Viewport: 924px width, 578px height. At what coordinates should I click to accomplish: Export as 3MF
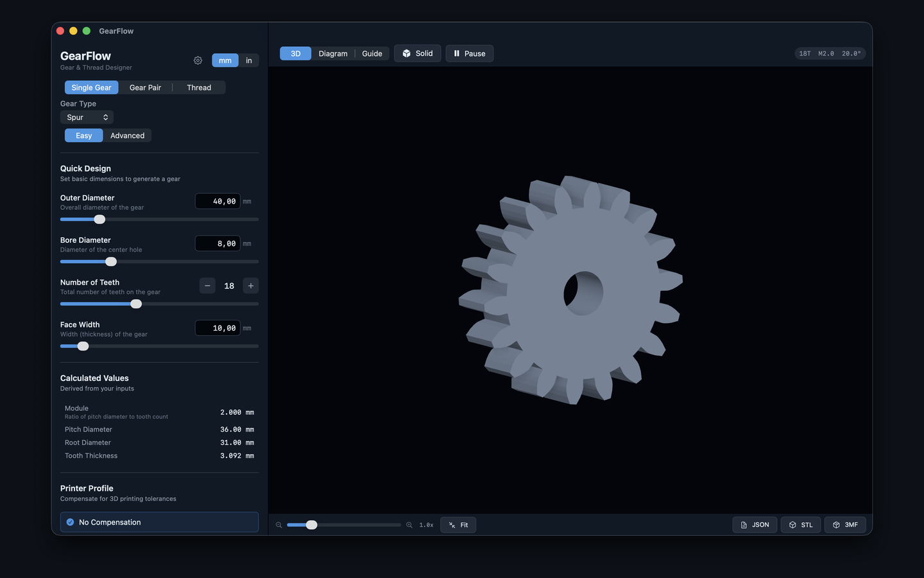click(x=845, y=525)
